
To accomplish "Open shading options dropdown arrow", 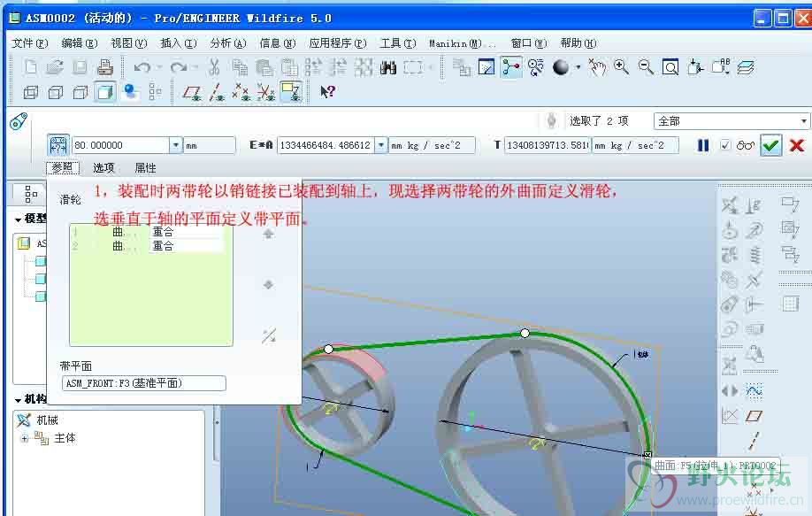I will coord(578,67).
